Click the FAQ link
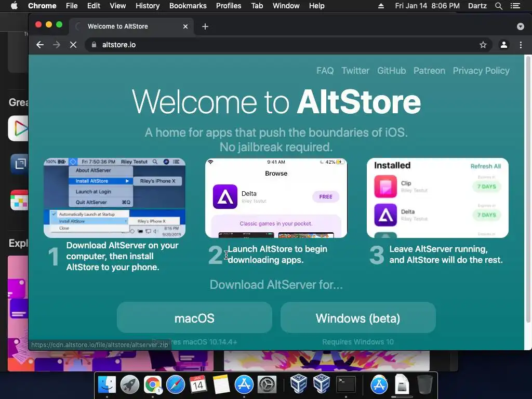The height and width of the screenshot is (399, 532). (x=325, y=71)
